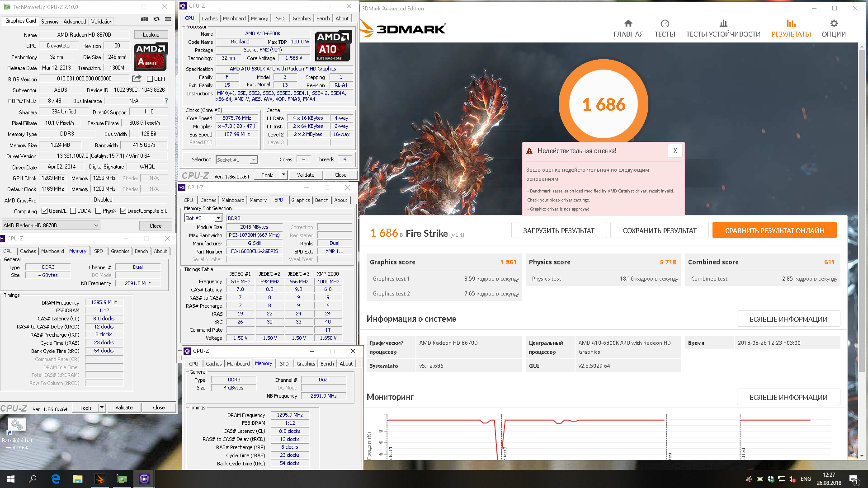Click the BIOS share/export arrow icon
Viewport: 868px width, 488px height.
pyautogui.click(x=137, y=78)
